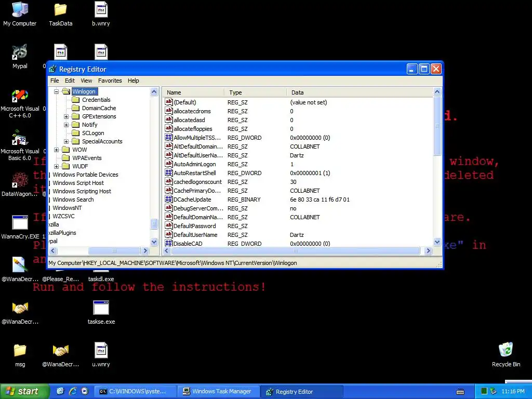Expand the Notify key
Image resolution: width=532 pixels, height=399 pixels.
click(x=66, y=125)
